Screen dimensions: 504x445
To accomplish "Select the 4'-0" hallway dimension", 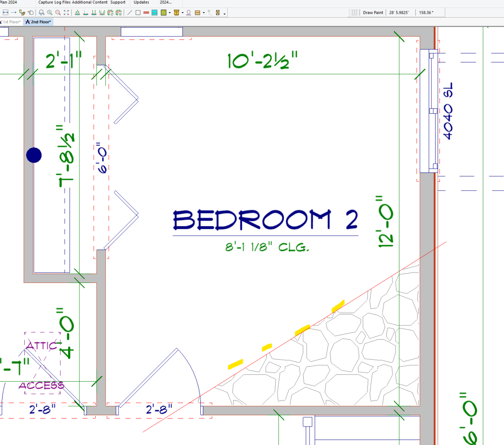I will coord(66,333).
